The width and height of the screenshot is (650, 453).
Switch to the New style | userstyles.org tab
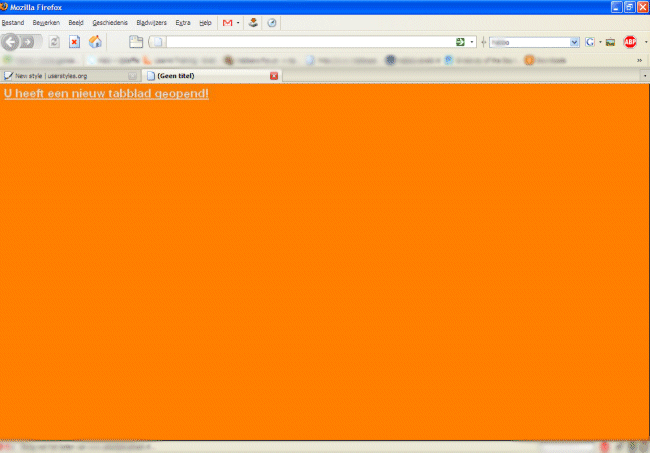(x=70, y=76)
